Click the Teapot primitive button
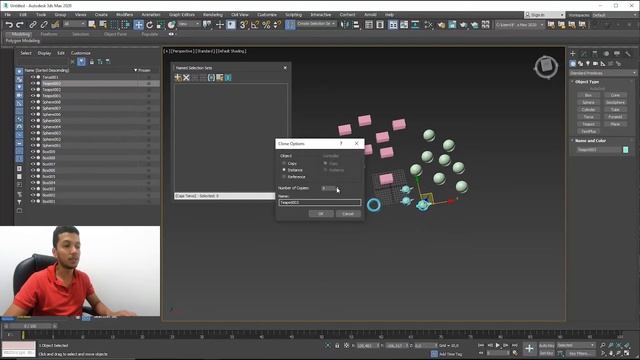Screen dimensions: 640x360 pyautogui.click(x=588, y=124)
